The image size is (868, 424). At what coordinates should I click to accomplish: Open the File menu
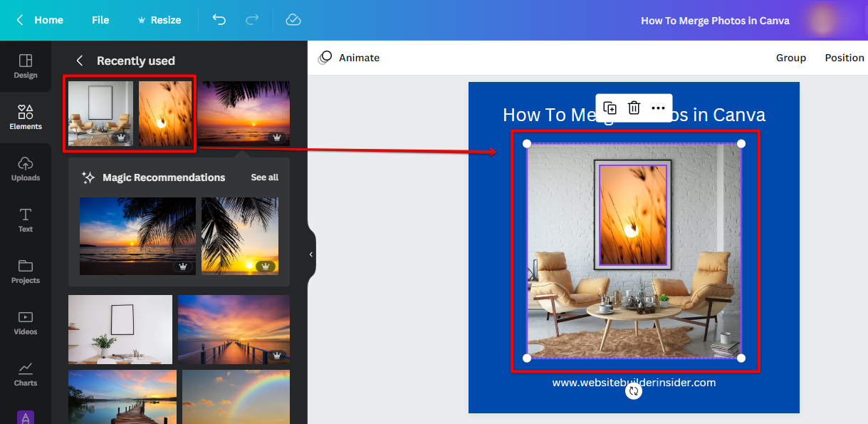click(100, 20)
